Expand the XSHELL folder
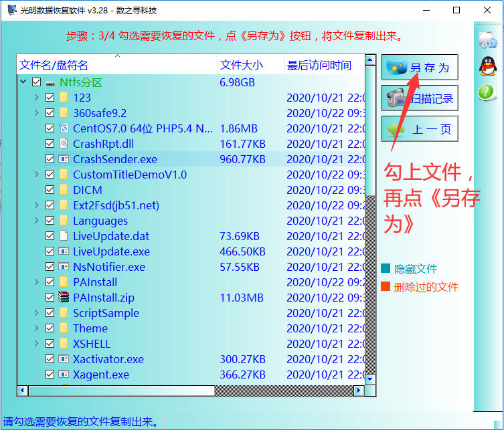This screenshot has width=504, height=430. coord(36,343)
